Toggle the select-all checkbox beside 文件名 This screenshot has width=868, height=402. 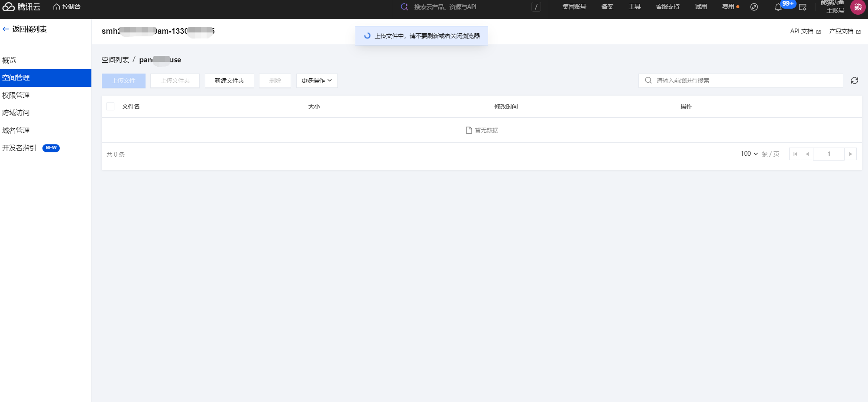click(110, 106)
